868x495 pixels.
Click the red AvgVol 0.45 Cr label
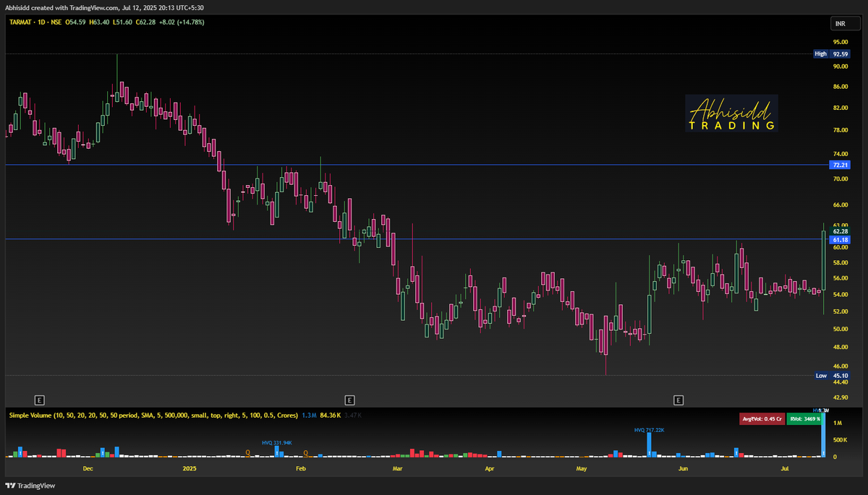[x=761, y=418]
